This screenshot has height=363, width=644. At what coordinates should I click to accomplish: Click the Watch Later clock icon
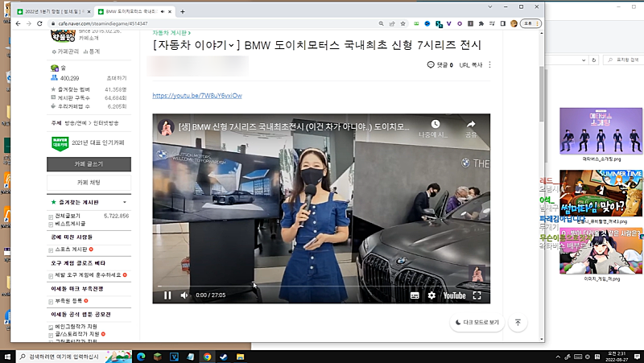[435, 126]
